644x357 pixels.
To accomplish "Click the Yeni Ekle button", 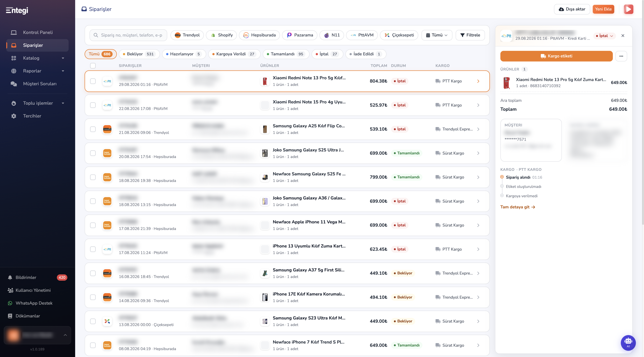I will 603,9.
